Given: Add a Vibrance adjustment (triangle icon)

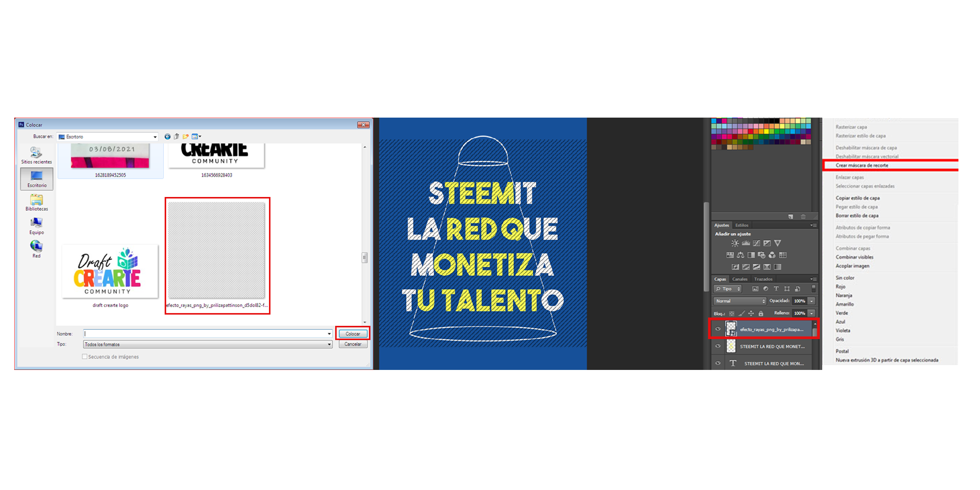Looking at the screenshot, I should [x=778, y=243].
